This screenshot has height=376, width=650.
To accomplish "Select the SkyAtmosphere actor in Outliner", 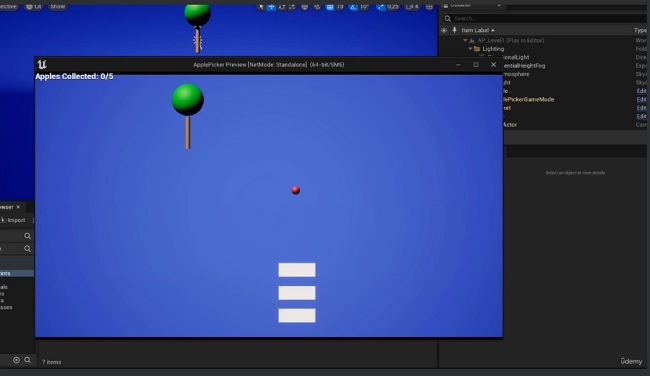I will coord(516,74).
